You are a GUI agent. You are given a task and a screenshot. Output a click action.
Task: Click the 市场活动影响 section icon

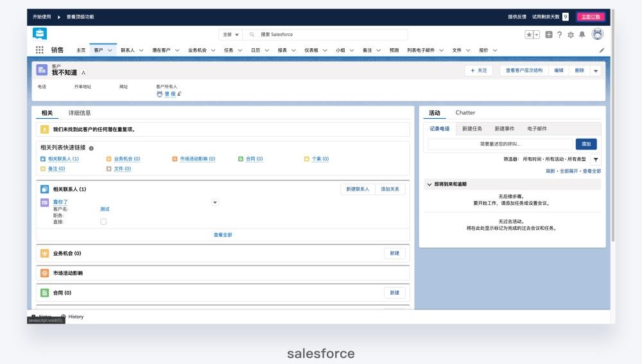coord(45,273)
